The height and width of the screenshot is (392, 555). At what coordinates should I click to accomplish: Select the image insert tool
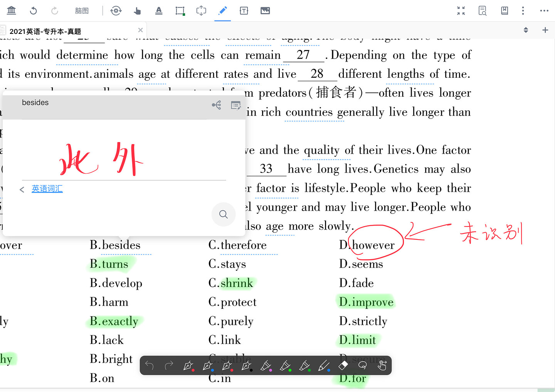point(265,11)
